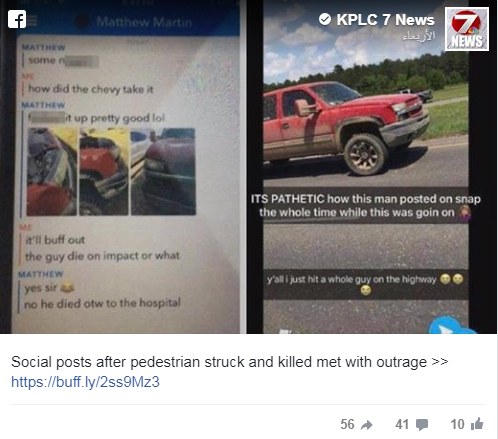Open the buff.ly/2ss9Mz3 link

(x=85, y=382)
